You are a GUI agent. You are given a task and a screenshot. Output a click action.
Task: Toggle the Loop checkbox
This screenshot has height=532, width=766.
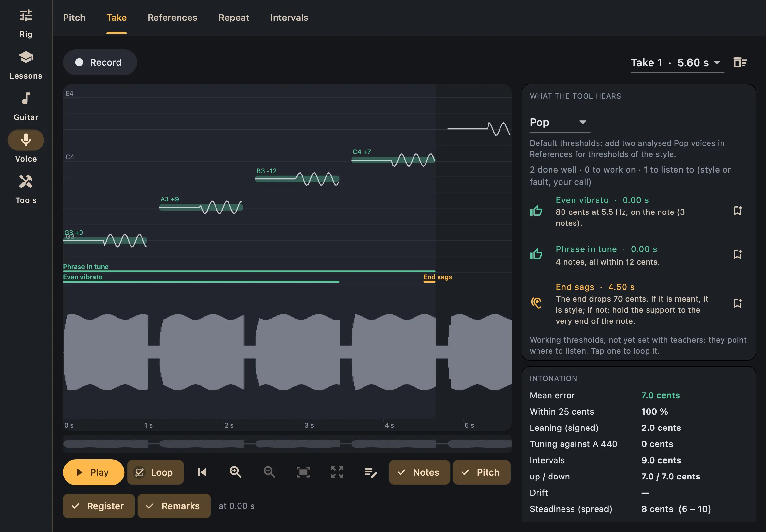(x=155, y=472)
